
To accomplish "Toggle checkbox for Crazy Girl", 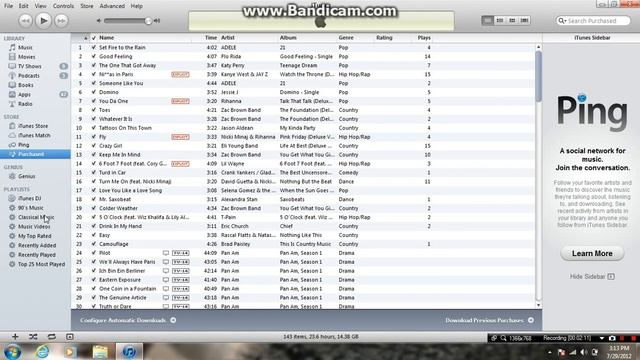I will (x=94, y=146).
